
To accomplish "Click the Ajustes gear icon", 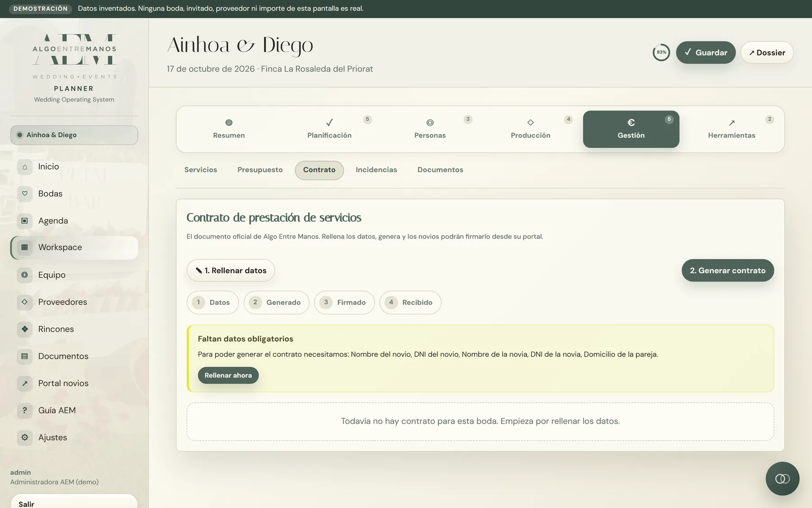I will 25,438.
